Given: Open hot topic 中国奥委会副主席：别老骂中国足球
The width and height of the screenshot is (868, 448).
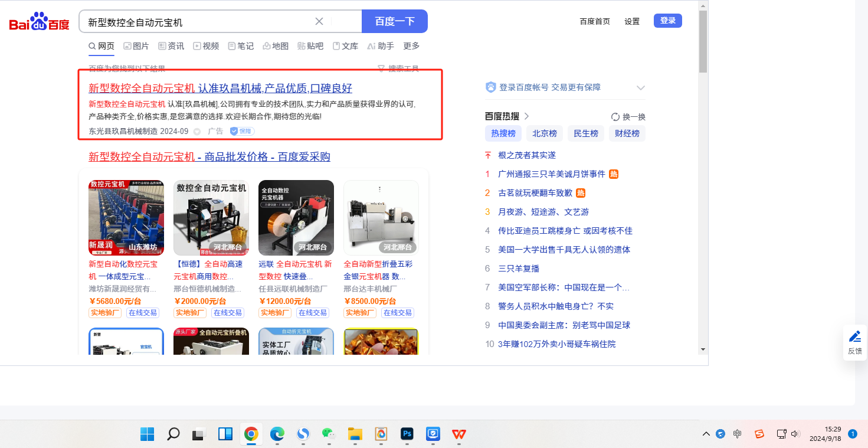Looking at the screenshot, I should tap(564, 325).
